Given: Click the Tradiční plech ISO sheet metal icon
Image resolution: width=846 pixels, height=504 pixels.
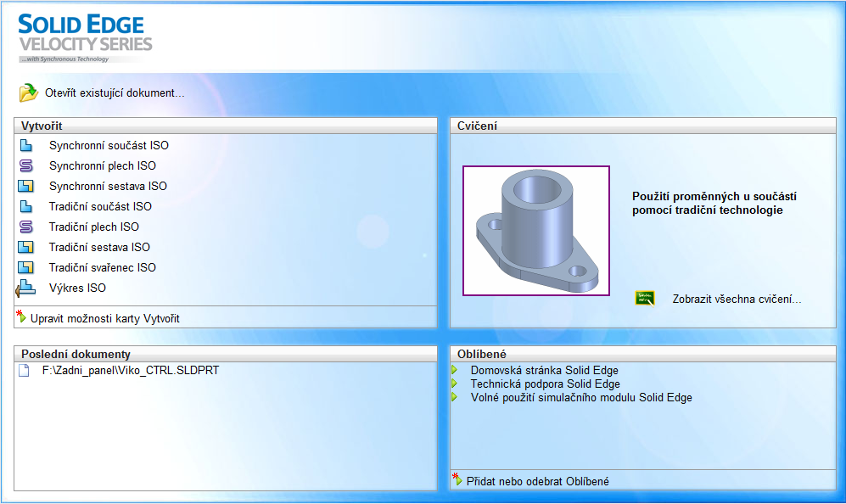Looking at the screenshot, I should 26,227.
